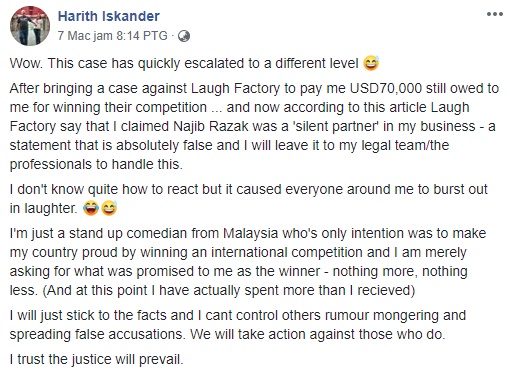
Task: Click the last sweat-smile emoji after 'in laughter'
Action: click(x=109, y=208)
